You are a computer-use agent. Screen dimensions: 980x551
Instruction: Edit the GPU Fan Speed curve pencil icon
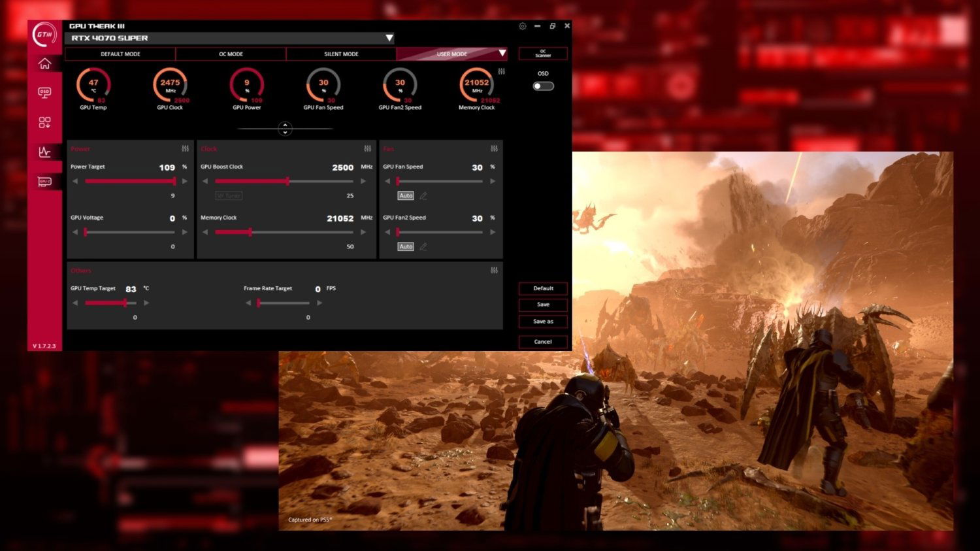coord(423,195)
